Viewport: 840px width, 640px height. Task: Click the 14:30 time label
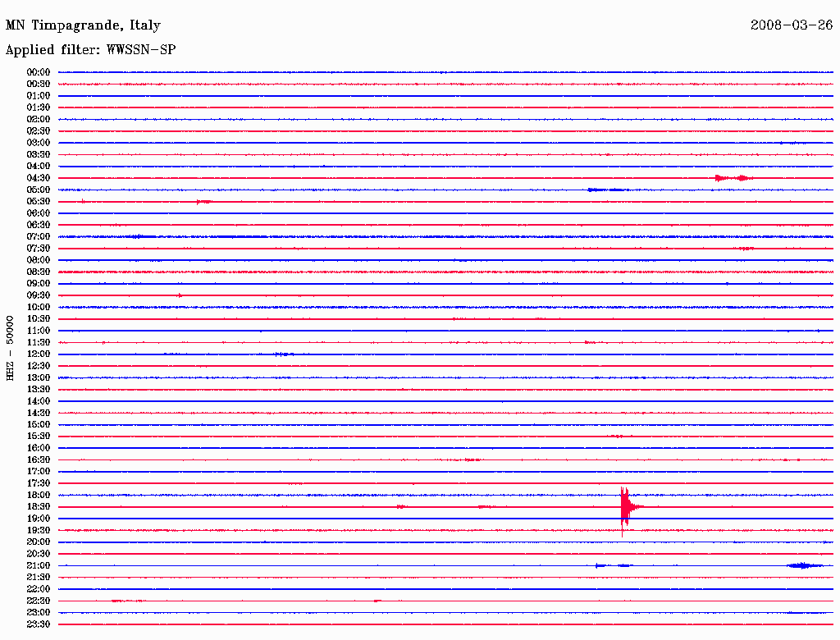[39, 413]
